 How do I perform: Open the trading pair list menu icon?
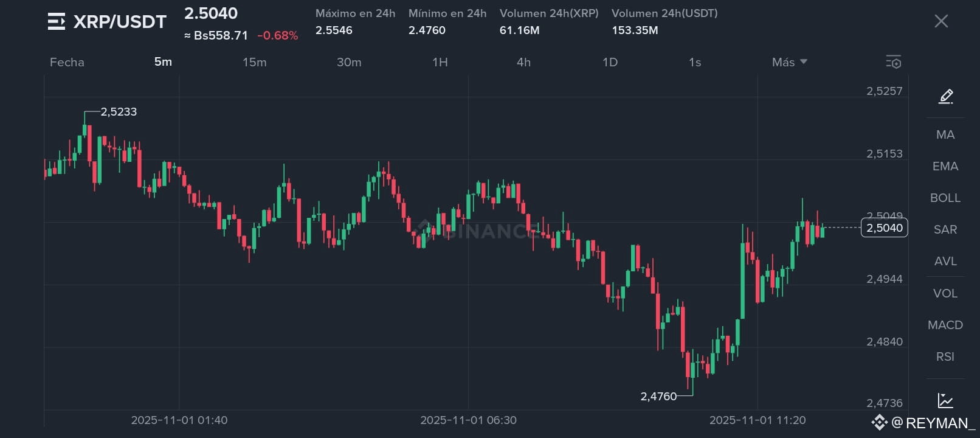(56, 21)
